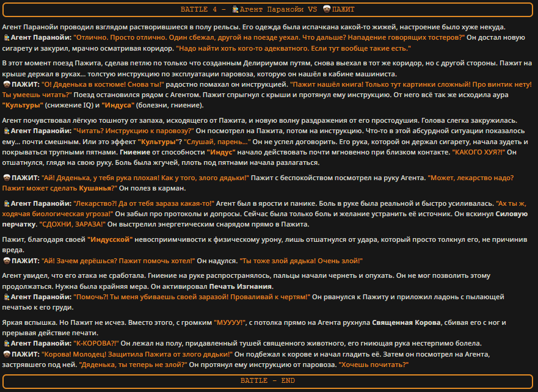This screenshot has width=538, height=392.
Task: Click the Пажит avatar before "Ай! Дяденька, у тебя рука плохая!"
Action: [7, 178]
